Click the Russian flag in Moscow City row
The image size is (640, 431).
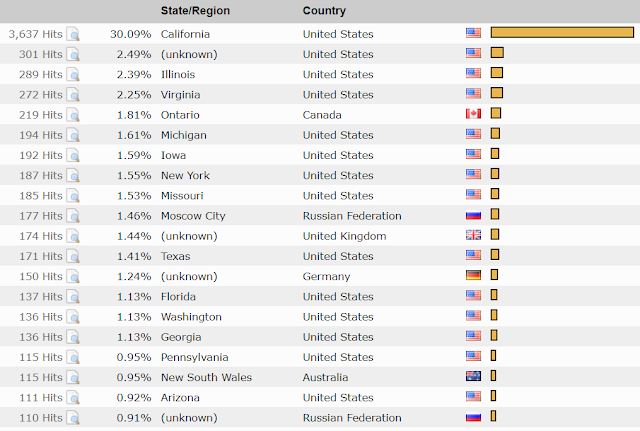pyautogui.click(x=473, y=215)
